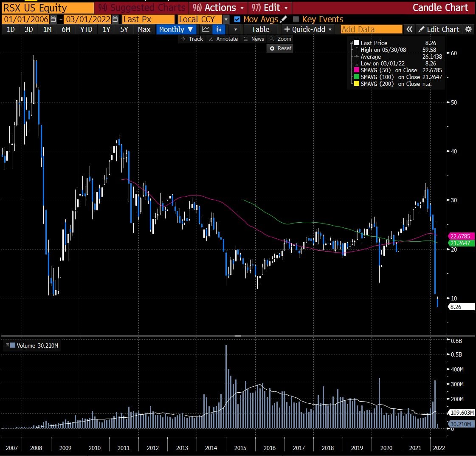The image size is (476, 456).
Task: Enable the Key Events checkbox
Action: coord(295,19)
